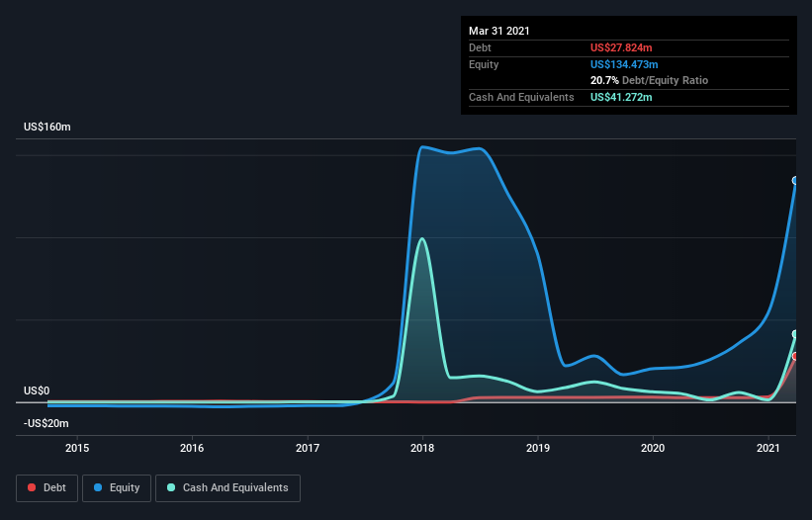Screen dimensions: 812x520
Task: Toggle the Equity legend button
Action: 117,488
